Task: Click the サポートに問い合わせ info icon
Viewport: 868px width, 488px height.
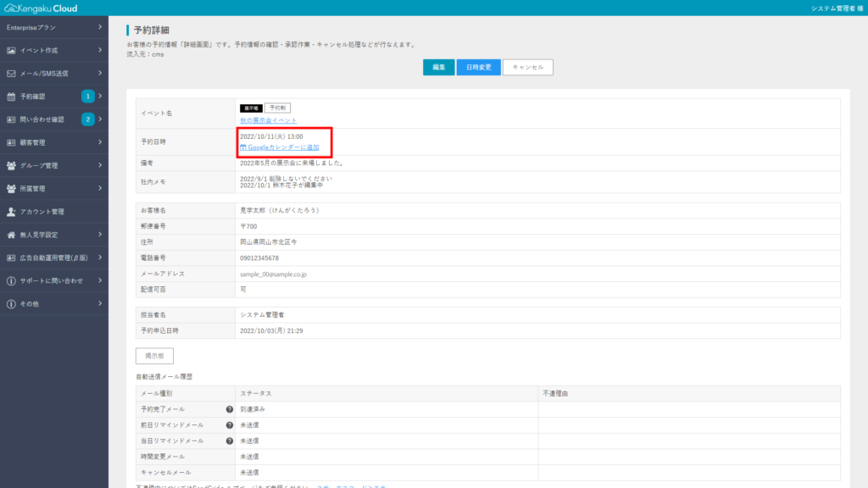Action: (x=11, y=281)
